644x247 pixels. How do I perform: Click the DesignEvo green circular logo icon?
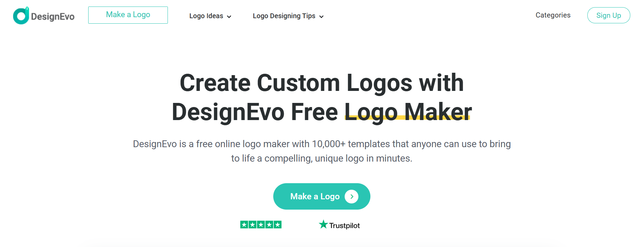21,15
